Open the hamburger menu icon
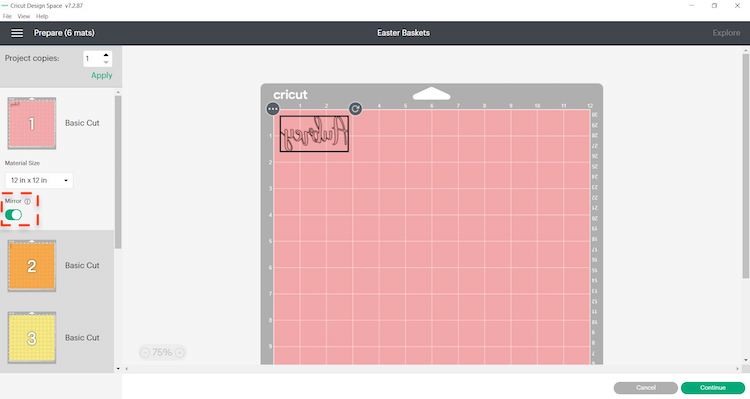 coord(17,33)
